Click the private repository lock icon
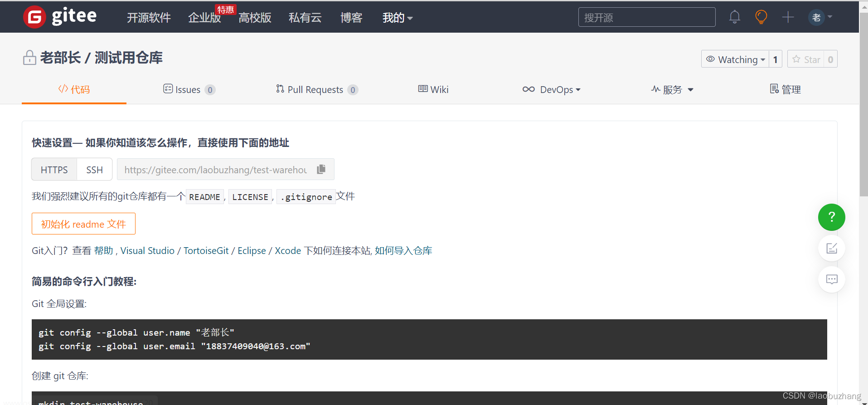 click(x=29, y=58)
